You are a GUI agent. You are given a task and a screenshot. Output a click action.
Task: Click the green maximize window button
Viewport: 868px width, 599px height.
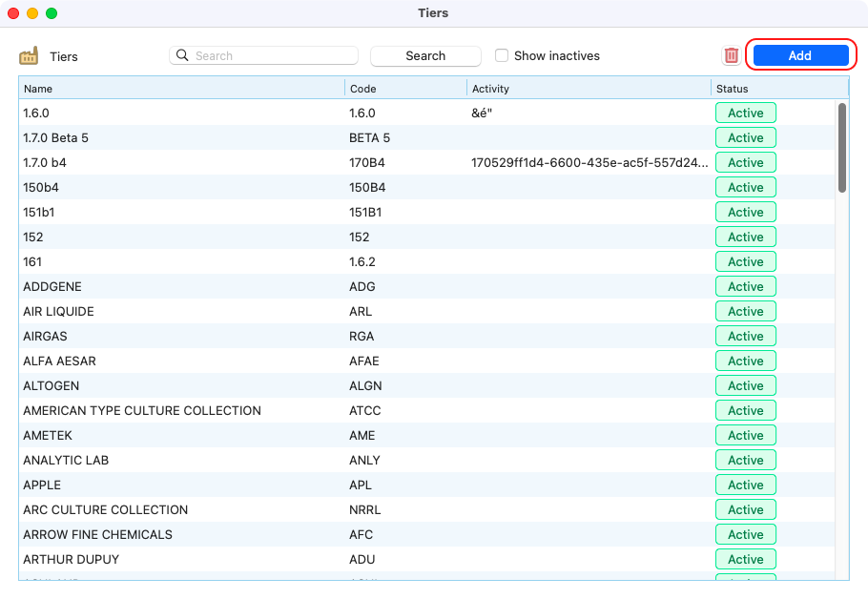click(52, 13)
